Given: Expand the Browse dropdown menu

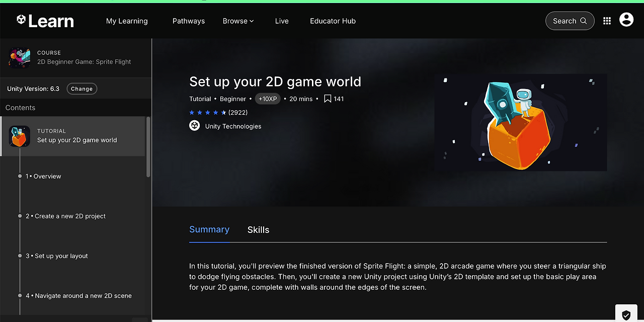Looking at the screenshot, I should tap(238, 21).
